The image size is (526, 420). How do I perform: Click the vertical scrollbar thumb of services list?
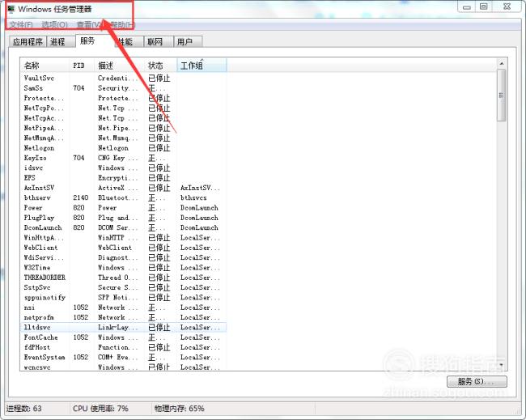(502, 95)
